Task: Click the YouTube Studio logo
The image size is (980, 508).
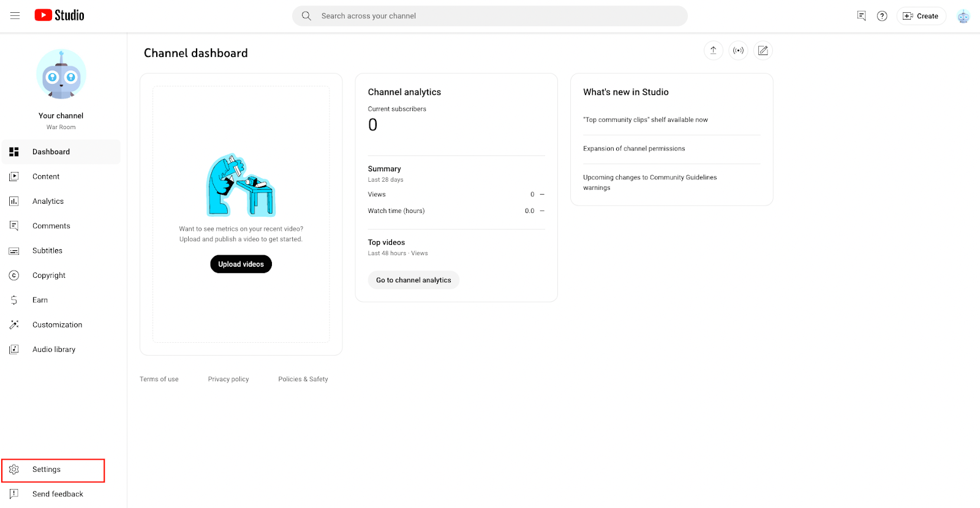Action: 59,15
